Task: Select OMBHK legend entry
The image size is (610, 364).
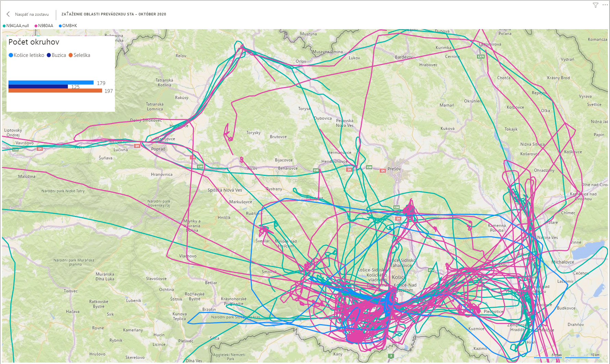Action: coord(70,26)
